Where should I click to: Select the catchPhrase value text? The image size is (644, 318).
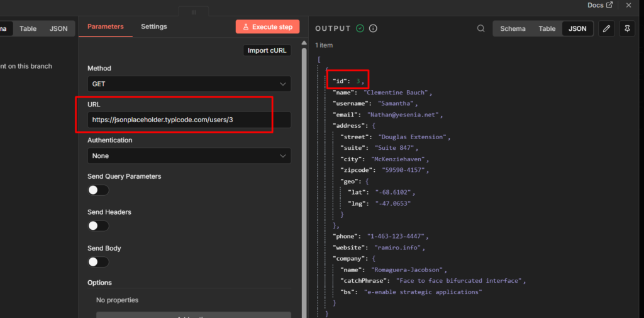(x=460, y=281)
